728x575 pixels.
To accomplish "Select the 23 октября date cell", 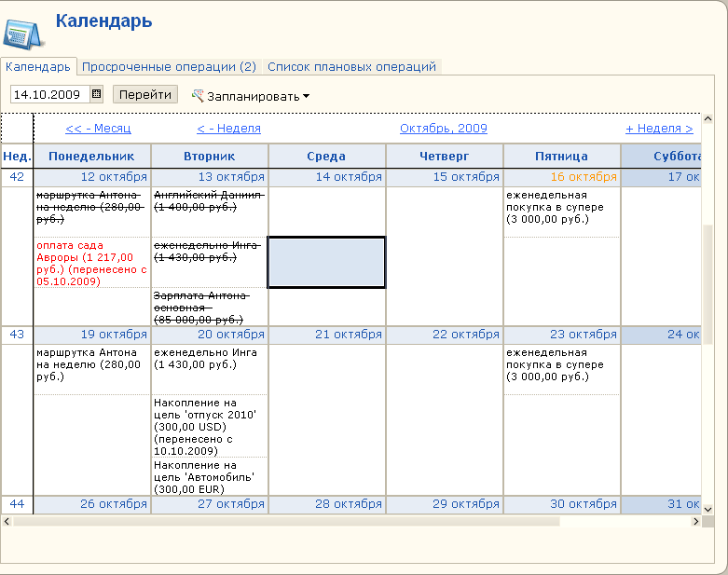I will pyautogui.click(x=561, y=335).
